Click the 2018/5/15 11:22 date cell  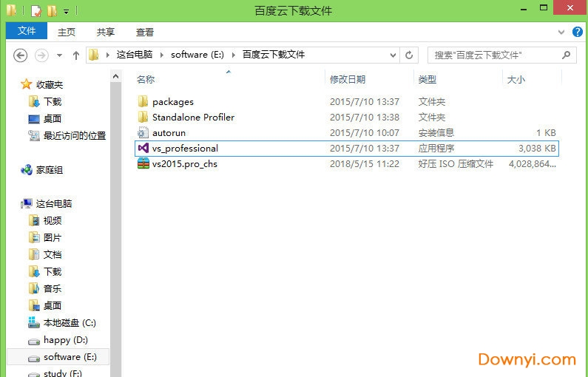pos(364,164)
